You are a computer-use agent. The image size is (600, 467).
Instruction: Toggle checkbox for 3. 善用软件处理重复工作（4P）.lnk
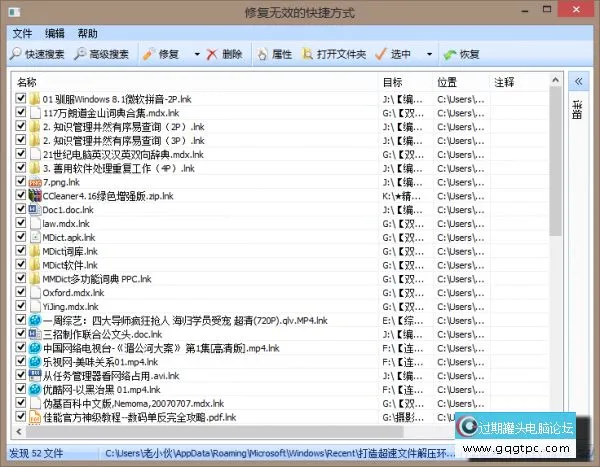tap(21, 168)
